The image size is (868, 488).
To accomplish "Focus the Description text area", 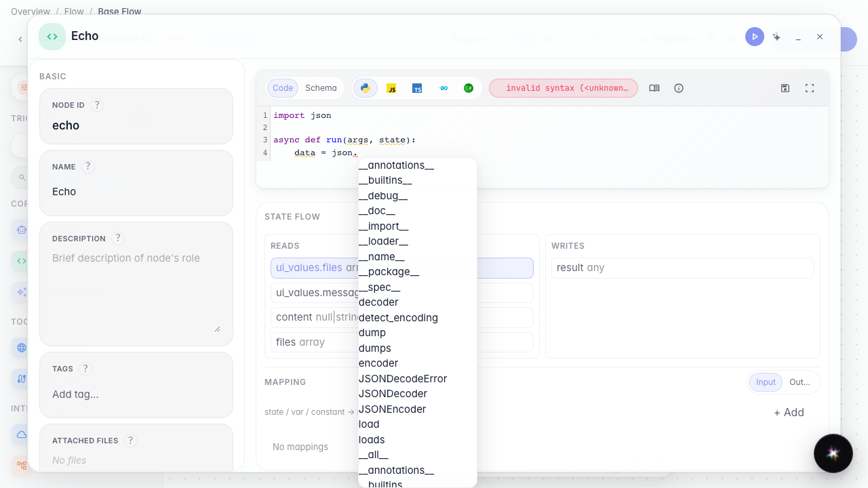I will (x=136, y=291).
